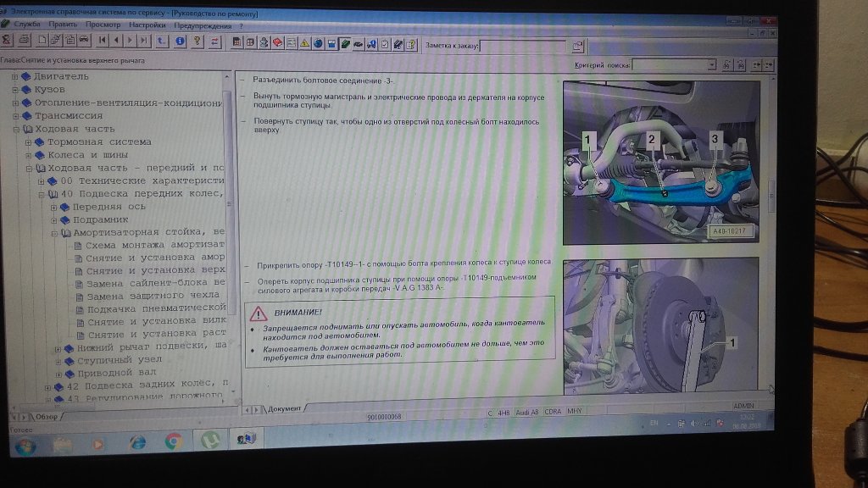Open the Просмотр menu

(x=103, y=25)
